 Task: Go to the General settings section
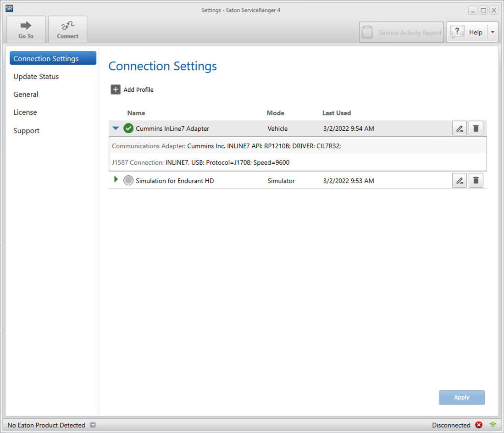pyautogui.click(x=26, y=94)
